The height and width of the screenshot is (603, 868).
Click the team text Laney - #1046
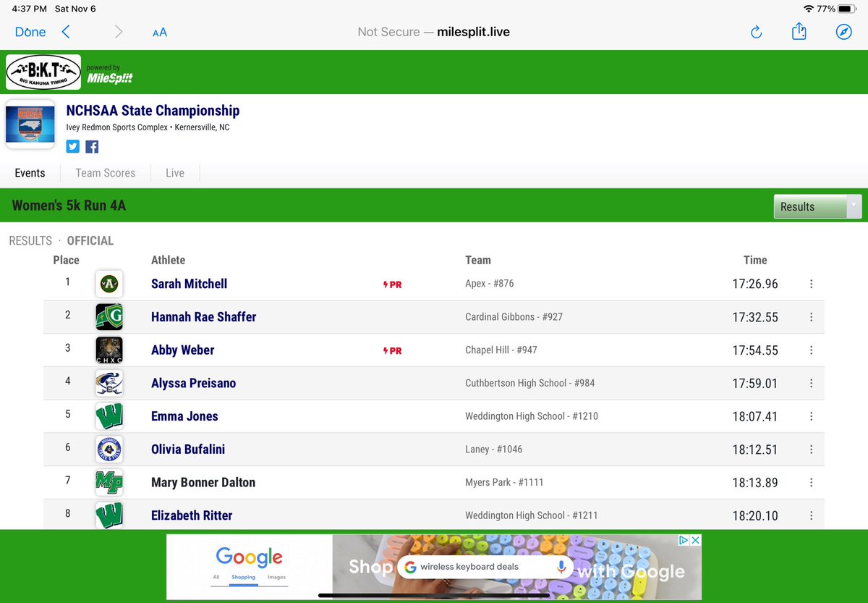pos(494,450)
